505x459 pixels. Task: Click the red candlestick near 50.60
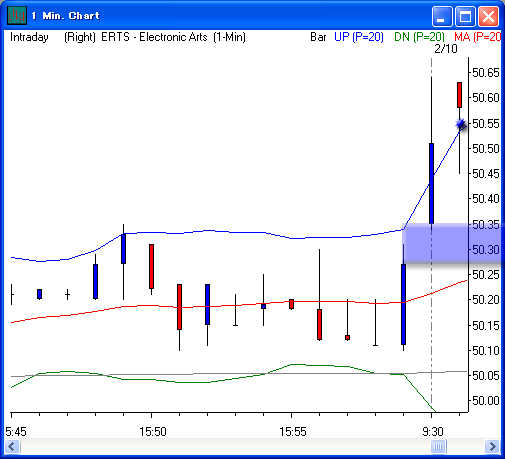tap(459, 95)
